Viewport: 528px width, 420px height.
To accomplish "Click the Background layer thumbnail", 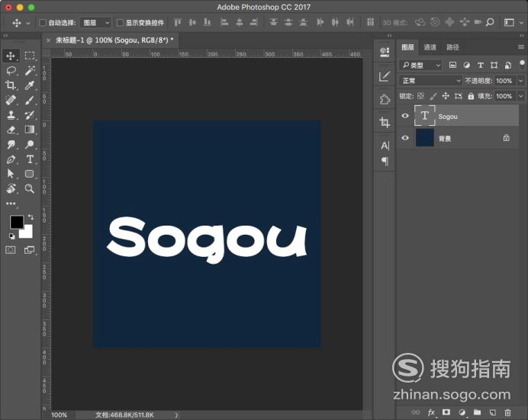I will click(x=425, y=137).
